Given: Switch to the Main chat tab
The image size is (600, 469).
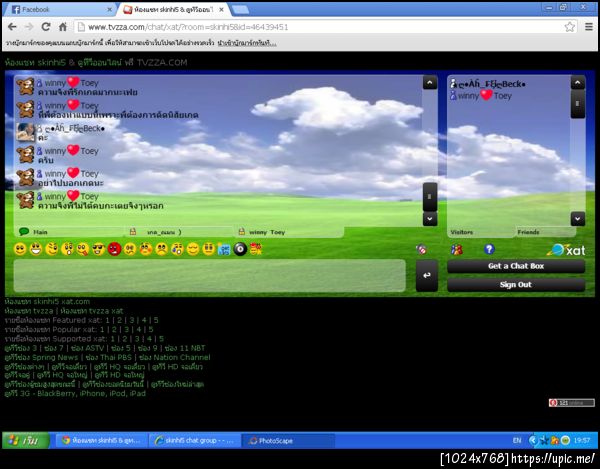Looking at the screenshot, I should coord(69,232).
